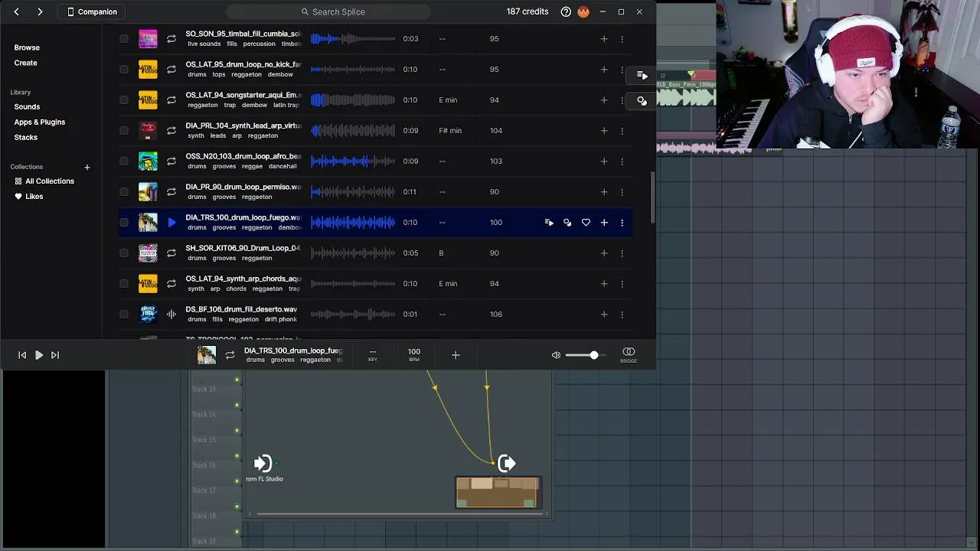The height and width of the screenshot is (551, 980).
Task: Click loop icon of DIA_PR_90_drum_loop_permiso
Action: pyautogui.click(x=171, y=192)
